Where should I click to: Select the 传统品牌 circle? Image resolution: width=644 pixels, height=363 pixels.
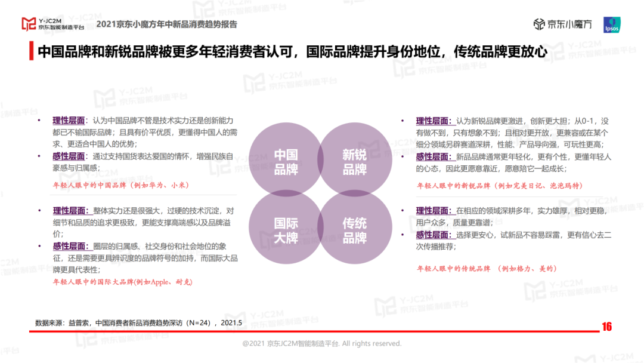tap(355, 227)
